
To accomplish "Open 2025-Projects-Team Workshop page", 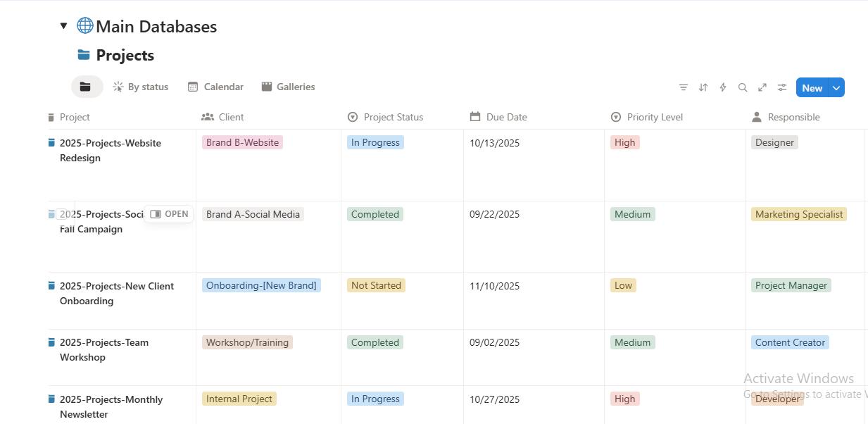I will (x=104, y=349).
